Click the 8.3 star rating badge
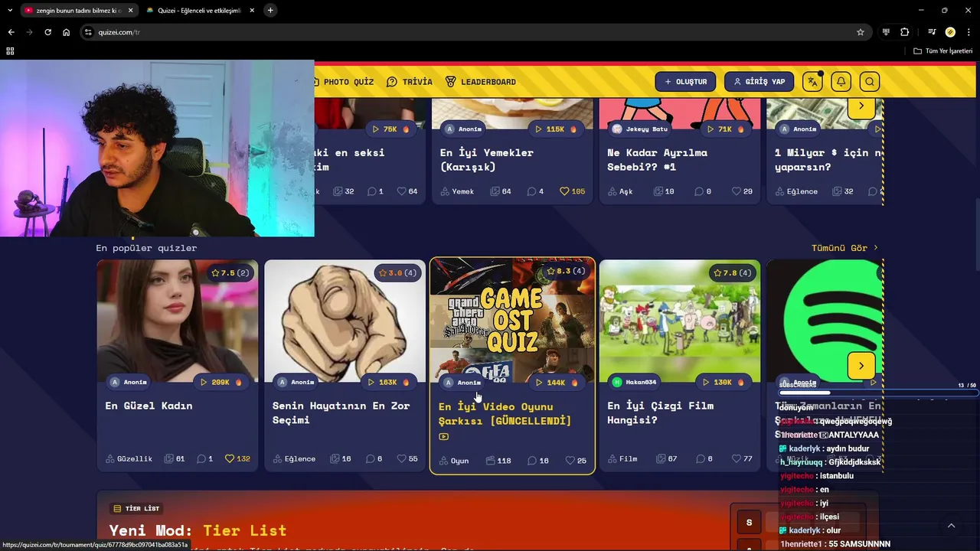The image size is (980, 551). pyautogui.click(x=565, y=272)
